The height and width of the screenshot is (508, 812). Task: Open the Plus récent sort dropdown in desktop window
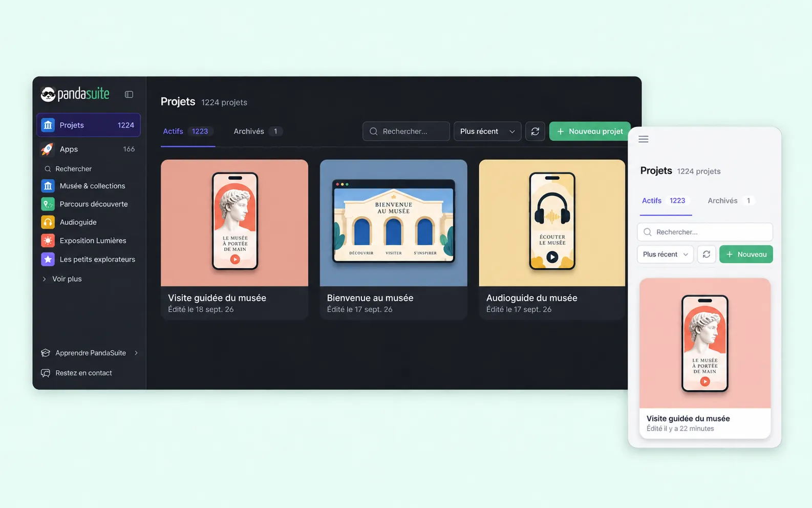(487, 132)
